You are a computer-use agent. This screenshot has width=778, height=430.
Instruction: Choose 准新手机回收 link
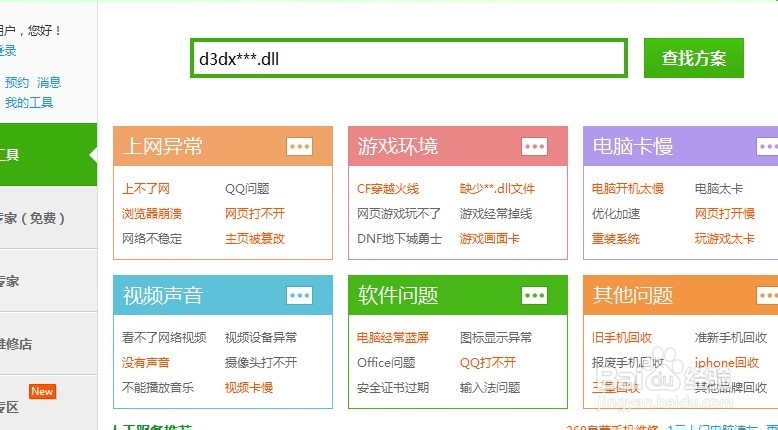pyautogui.click(x=731, y=338)
